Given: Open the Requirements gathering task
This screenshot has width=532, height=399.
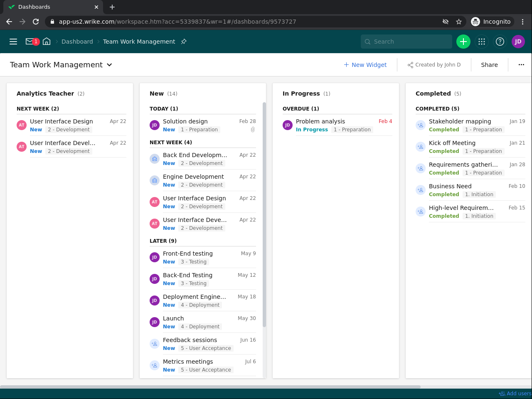Looking at the screenshot, I should click(463, 165).
